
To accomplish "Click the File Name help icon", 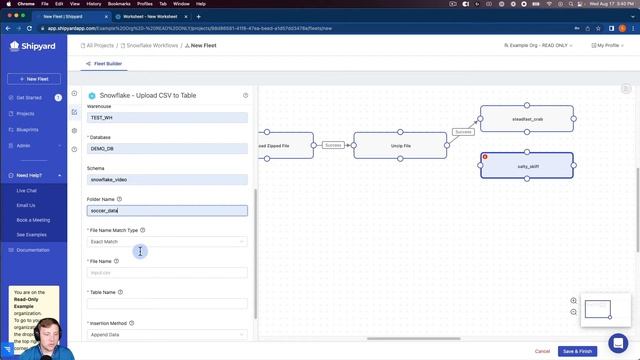I will tap(116, 261).
